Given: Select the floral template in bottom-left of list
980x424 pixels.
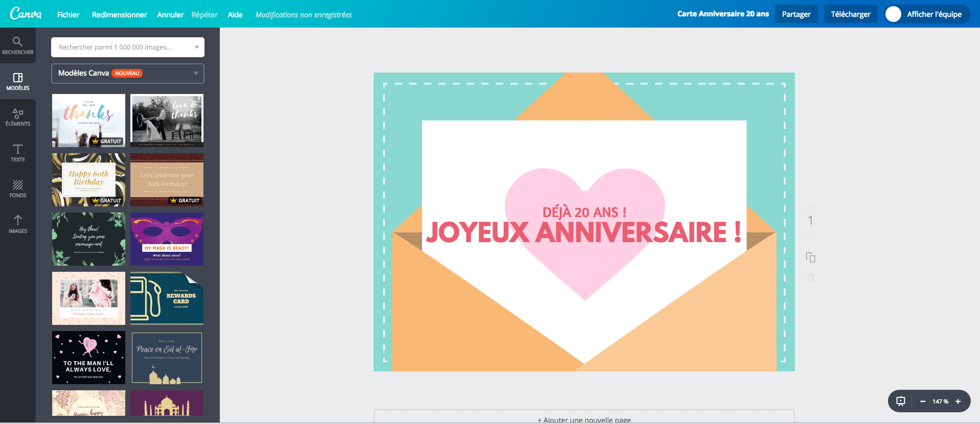Looking at the screenshot, I should coord(88,403).
